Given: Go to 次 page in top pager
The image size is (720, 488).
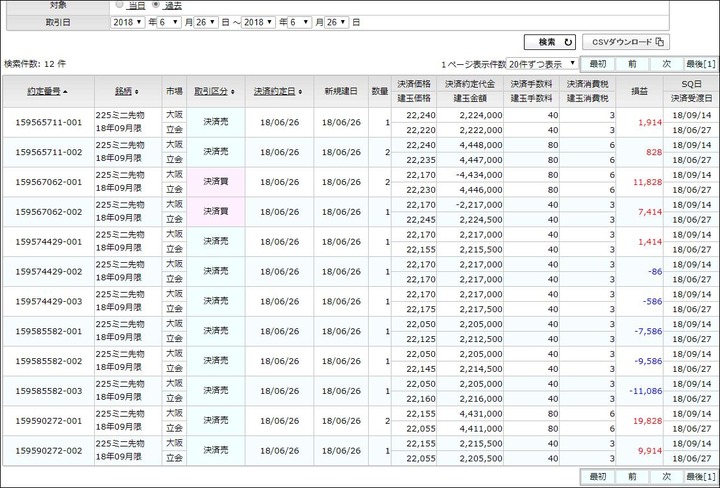Looking at the screenshot, I should coord(666,64).
